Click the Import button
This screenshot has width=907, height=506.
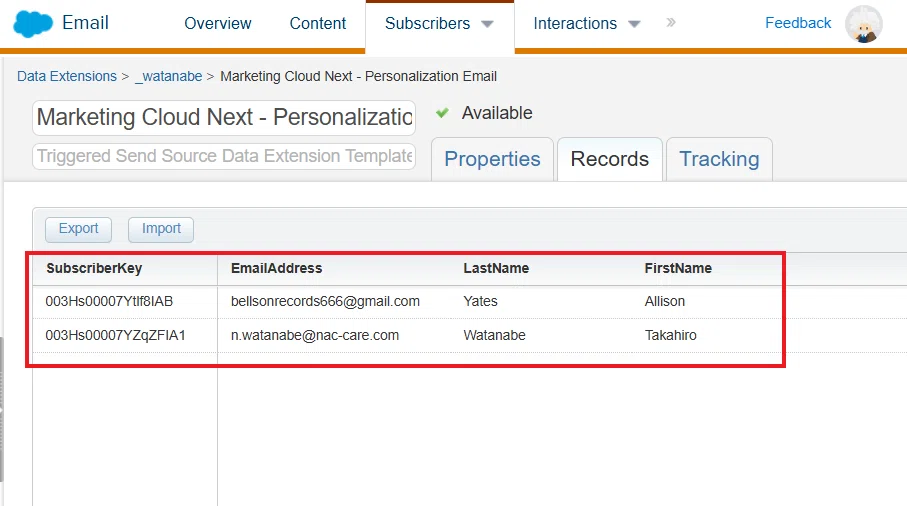161,229
